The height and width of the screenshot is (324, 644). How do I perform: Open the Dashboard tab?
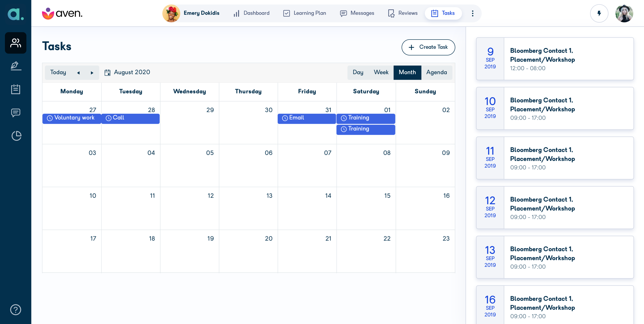251,13
